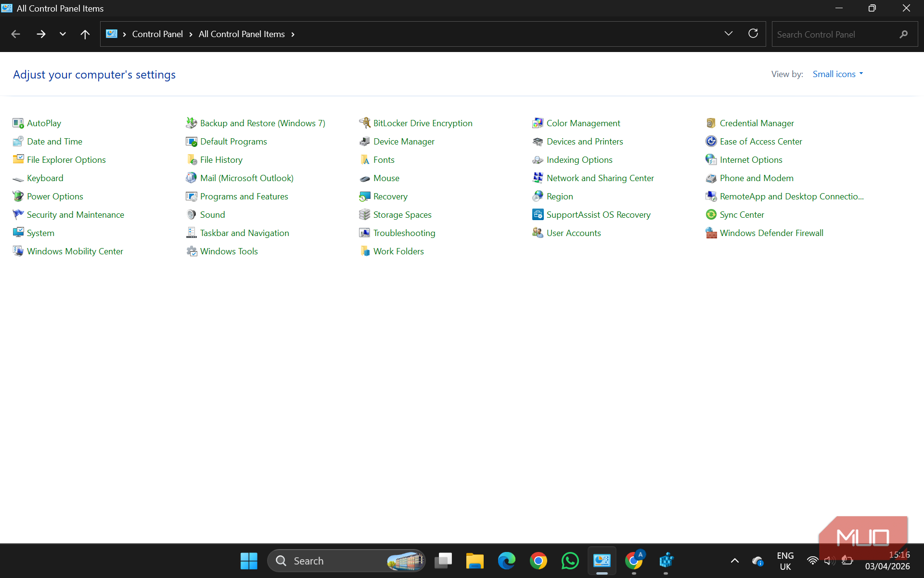Open the recent locations dropdown arrow
Viewport: 924px width, 578px height.
pyautogui.click(x=63, y=34)
